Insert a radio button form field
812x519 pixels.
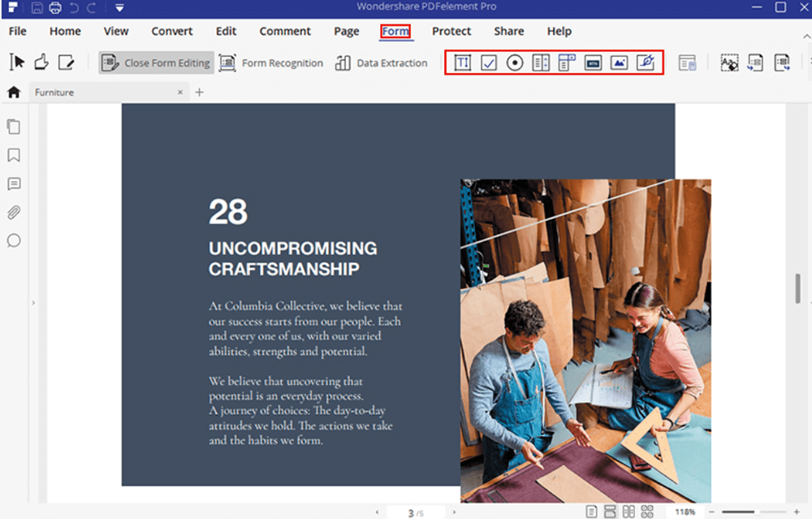[515, 63]
